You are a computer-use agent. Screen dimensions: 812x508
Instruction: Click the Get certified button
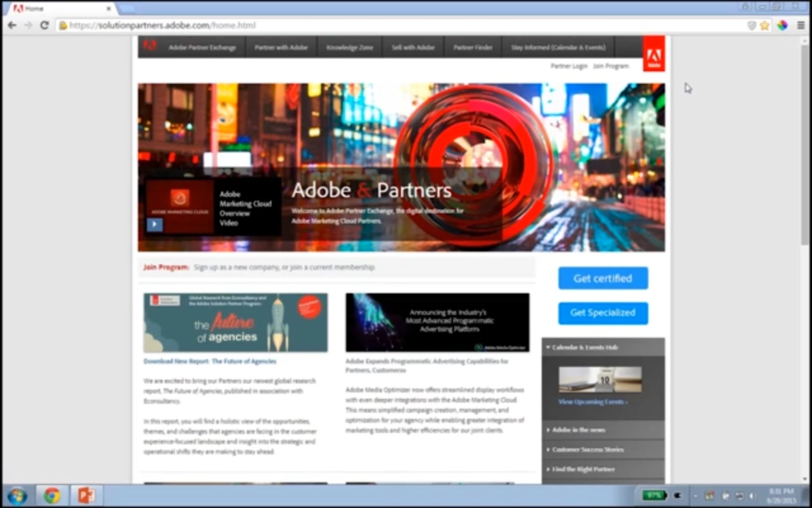pos(603,278)
